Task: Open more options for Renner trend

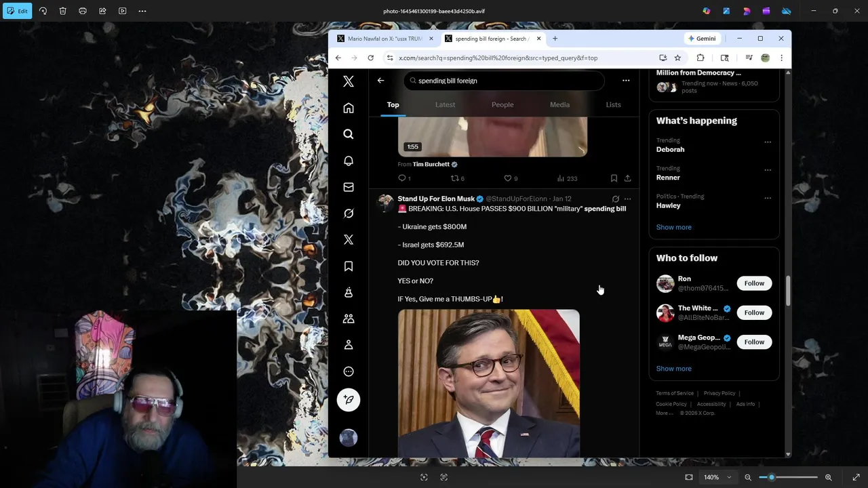Action: 768,170
